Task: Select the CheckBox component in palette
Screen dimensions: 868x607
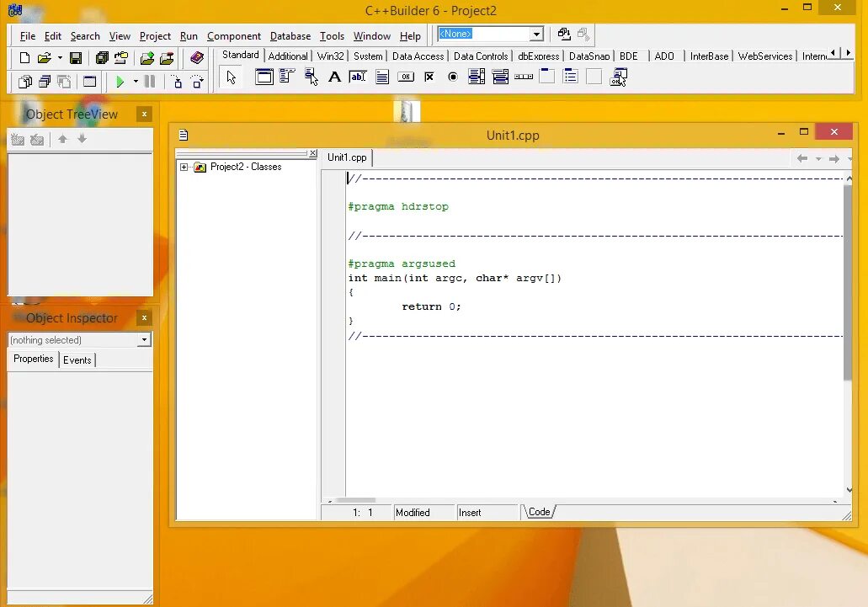Action: pos(429,77)
